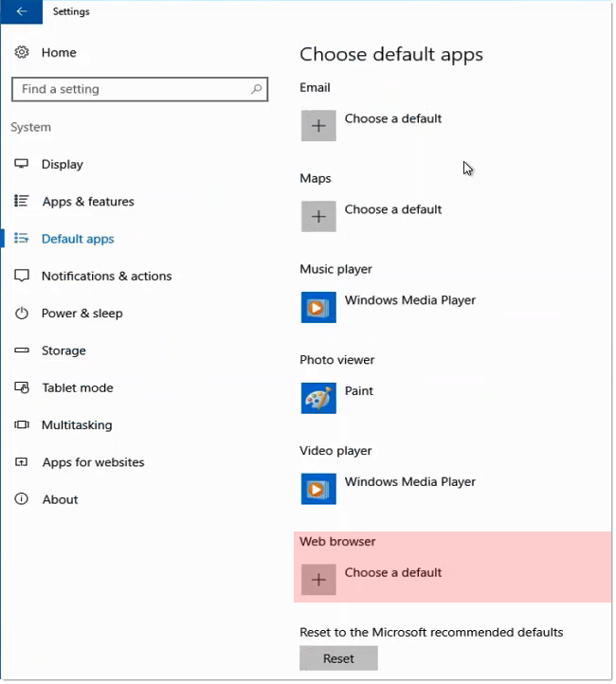Open Tablet mode settings
616x684 pixels.
(x=77, y=388)
